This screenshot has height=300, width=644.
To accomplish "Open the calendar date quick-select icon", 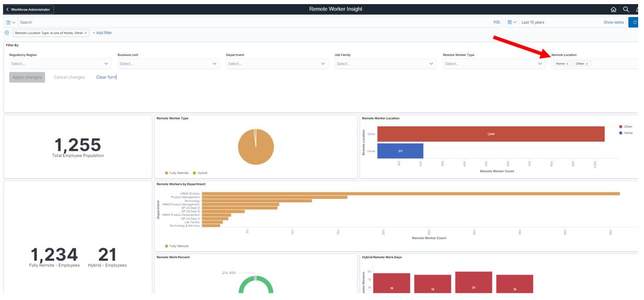I will click(x=512, y=22).
